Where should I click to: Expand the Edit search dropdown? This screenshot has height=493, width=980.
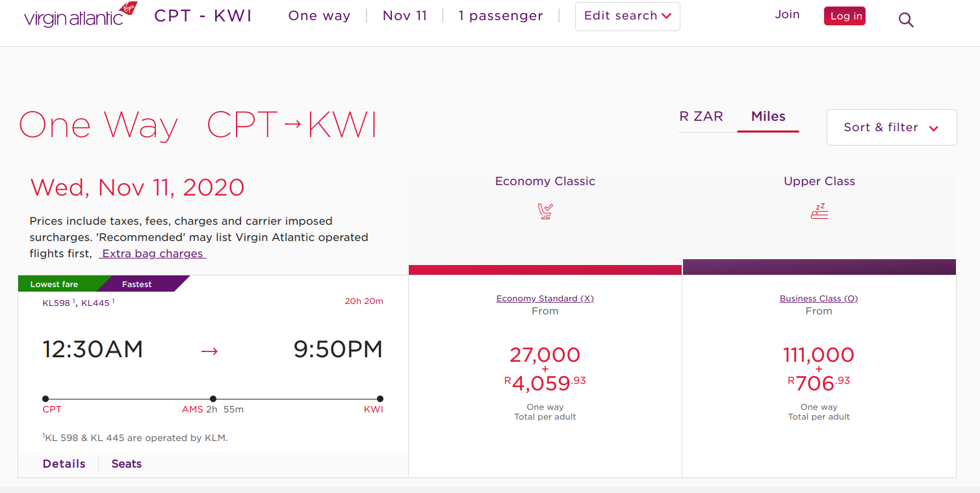coord(627,16)
